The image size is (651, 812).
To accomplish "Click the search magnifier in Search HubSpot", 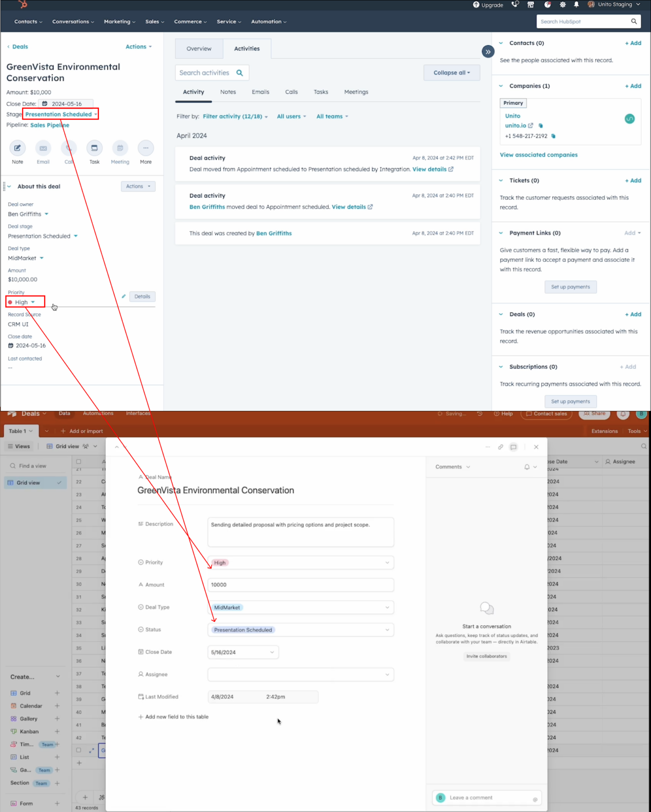I will point(634,21).
